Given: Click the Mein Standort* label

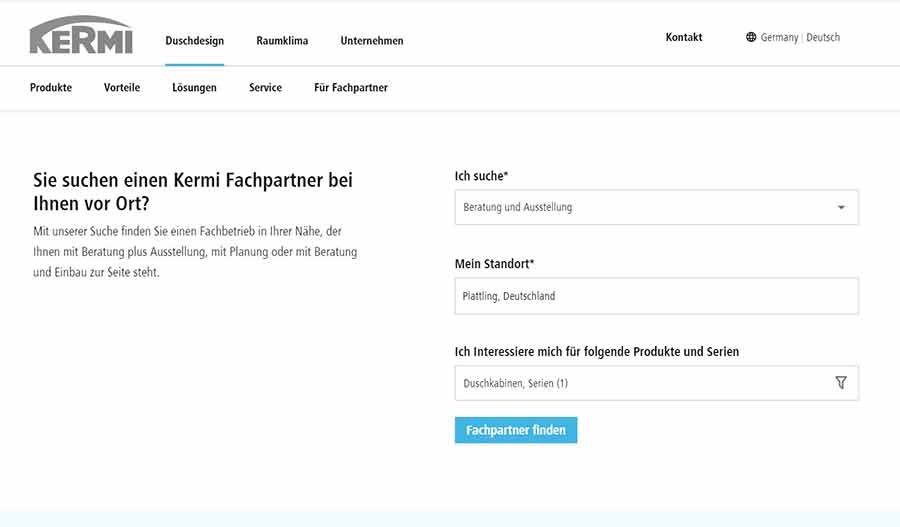Looking at the screenshot, I should (494, 264).
